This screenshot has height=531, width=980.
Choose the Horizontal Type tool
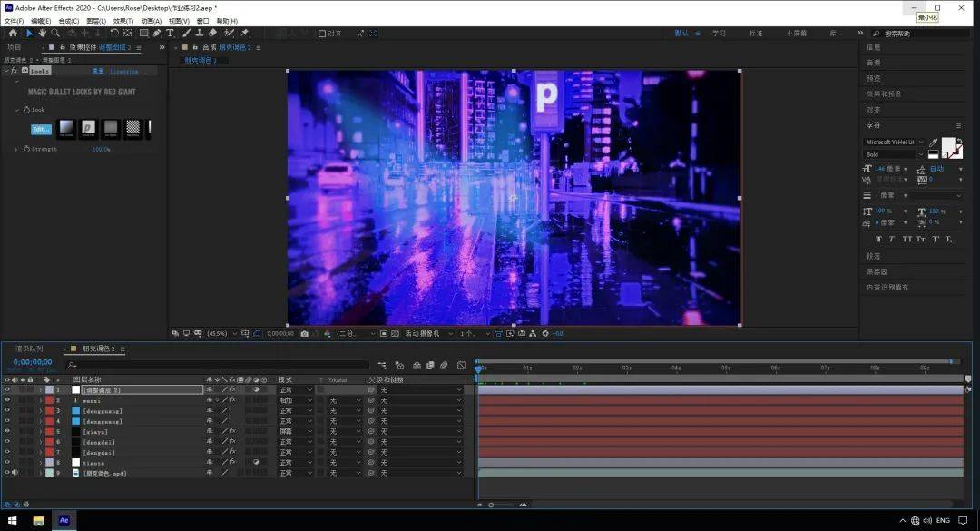click(x=170, y=34)
